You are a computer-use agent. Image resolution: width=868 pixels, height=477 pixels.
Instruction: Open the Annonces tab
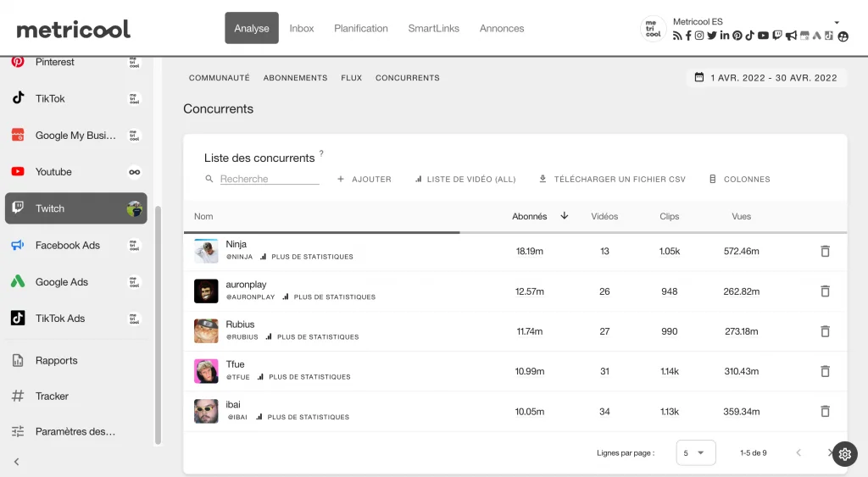[x=502, y=28]
